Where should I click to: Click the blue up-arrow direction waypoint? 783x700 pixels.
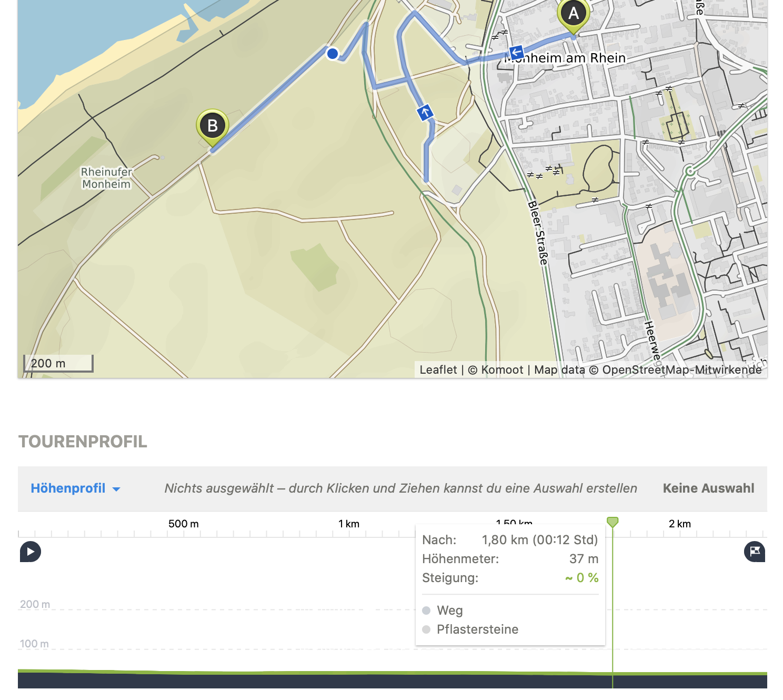425,112
